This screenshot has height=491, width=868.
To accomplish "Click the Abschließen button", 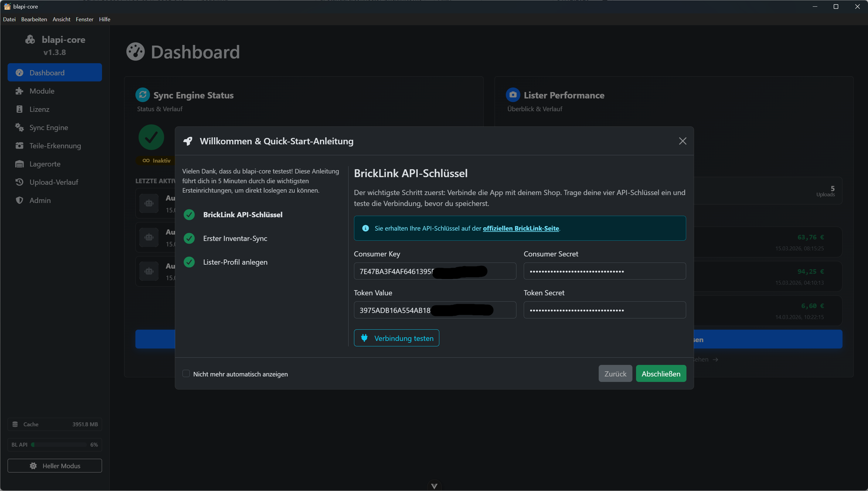I will tap(661, 374).
